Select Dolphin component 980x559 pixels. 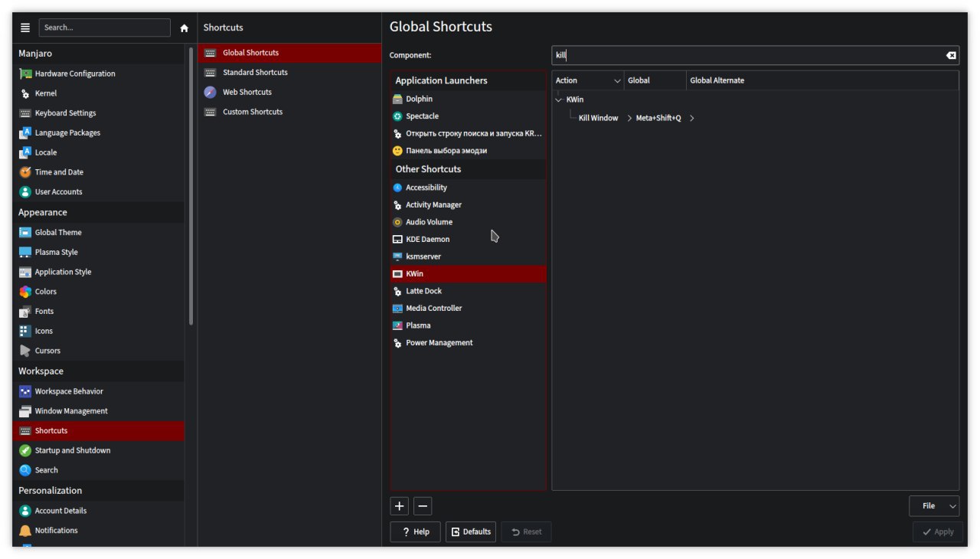[468, 99]
